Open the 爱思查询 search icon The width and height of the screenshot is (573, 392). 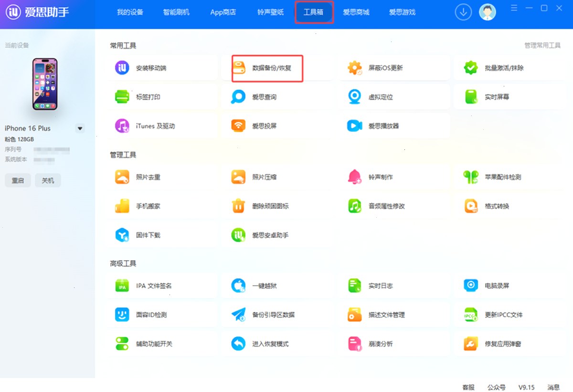coord(238,97)
